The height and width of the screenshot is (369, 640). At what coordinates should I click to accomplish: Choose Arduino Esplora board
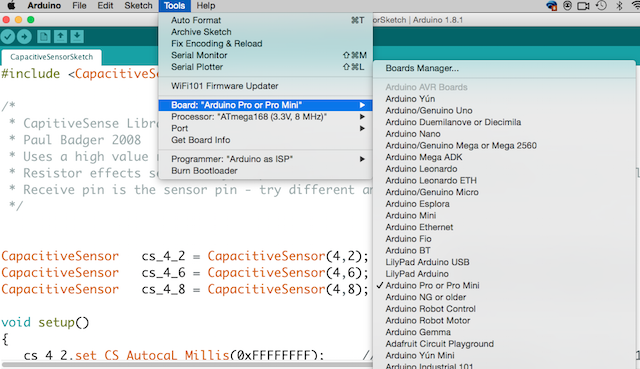tap(504, 204)
